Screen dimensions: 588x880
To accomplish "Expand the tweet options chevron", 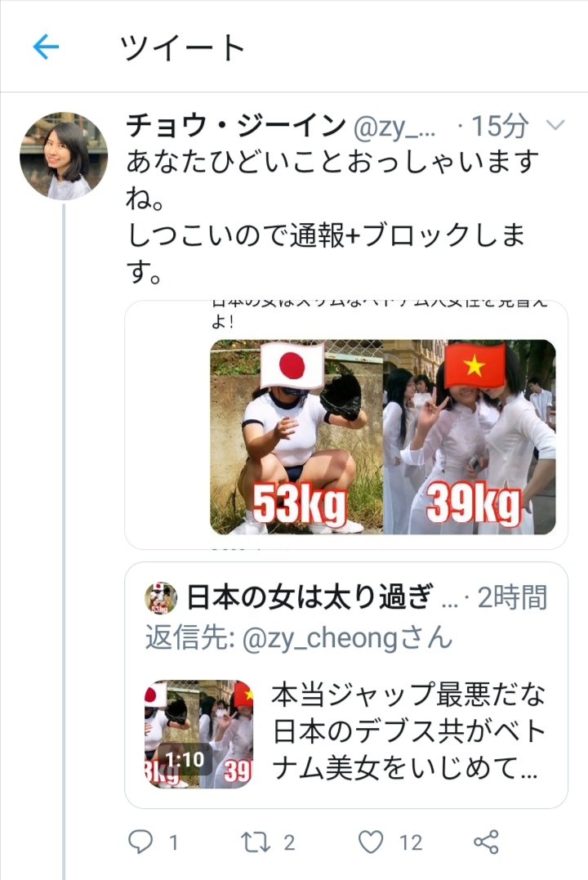I will [555, 124].
